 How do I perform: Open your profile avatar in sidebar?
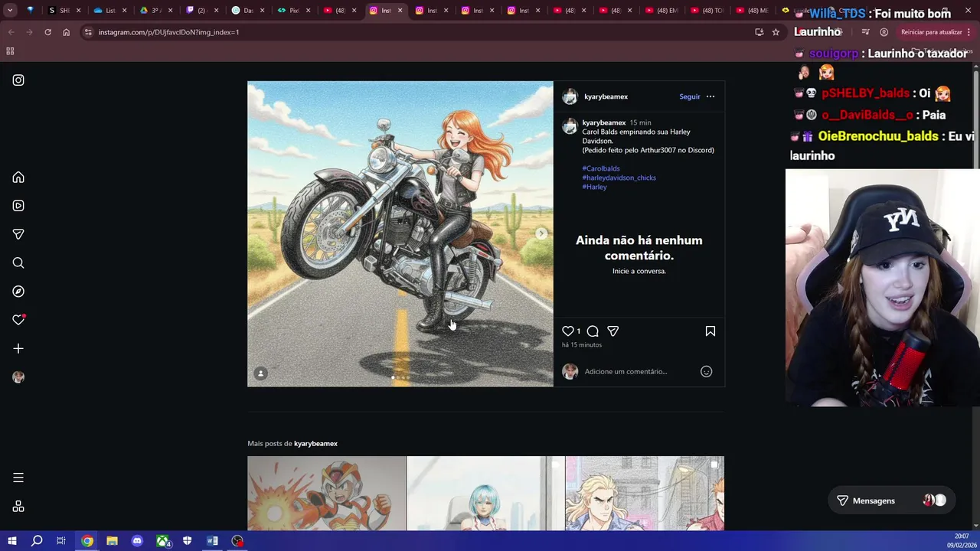[18, 377]
